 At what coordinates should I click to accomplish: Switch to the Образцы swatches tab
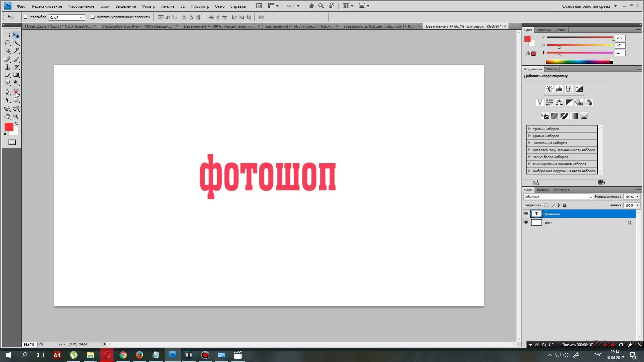pos(544,30)
